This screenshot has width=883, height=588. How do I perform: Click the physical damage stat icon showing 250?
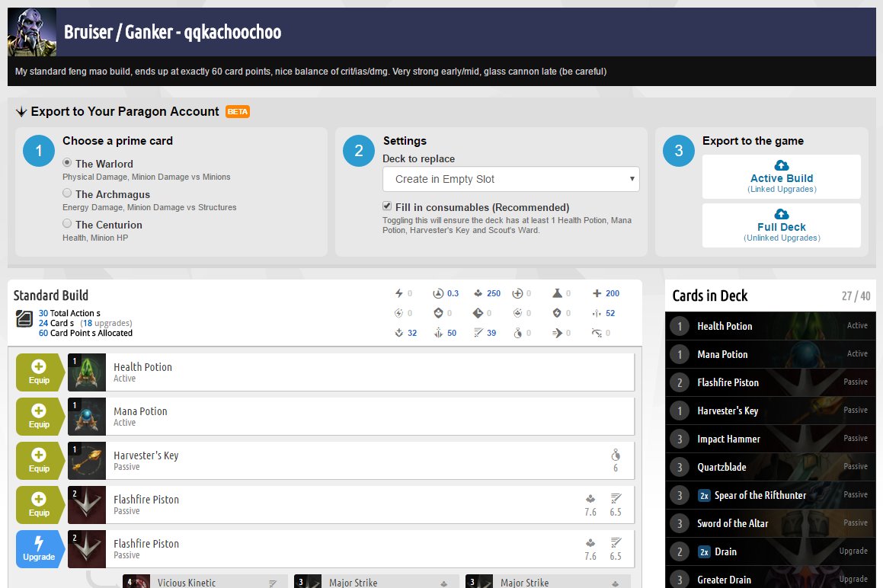tap(478, 293)
